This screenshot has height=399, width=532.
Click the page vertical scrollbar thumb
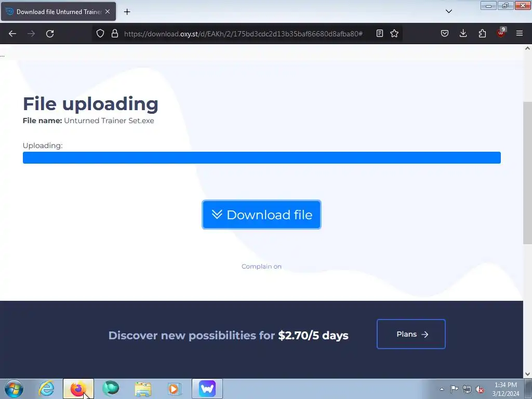[527, 172]
